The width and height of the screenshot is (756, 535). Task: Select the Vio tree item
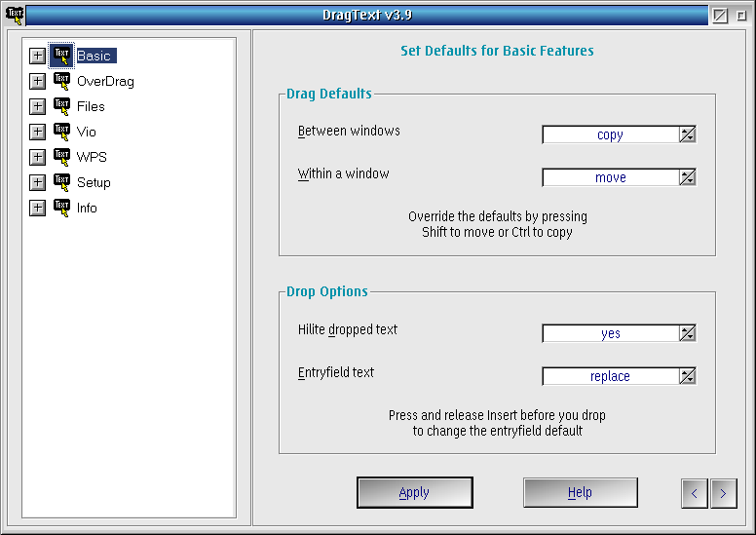pos(87,132)
